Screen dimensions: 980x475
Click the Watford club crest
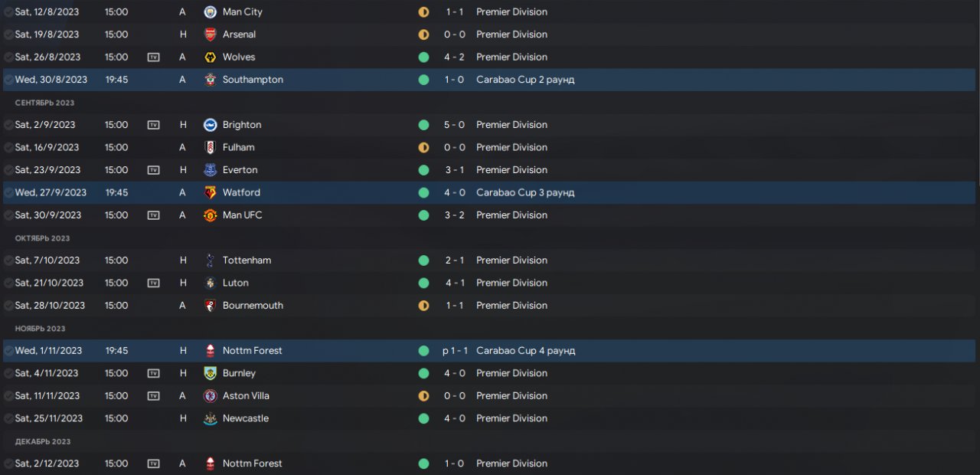210,192
